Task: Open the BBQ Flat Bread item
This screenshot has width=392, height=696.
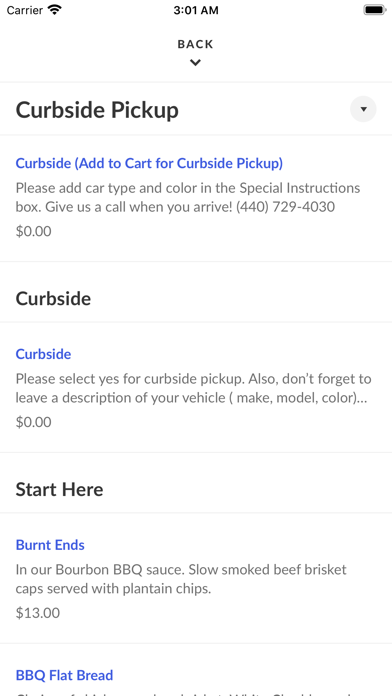Action: [64, 675]
